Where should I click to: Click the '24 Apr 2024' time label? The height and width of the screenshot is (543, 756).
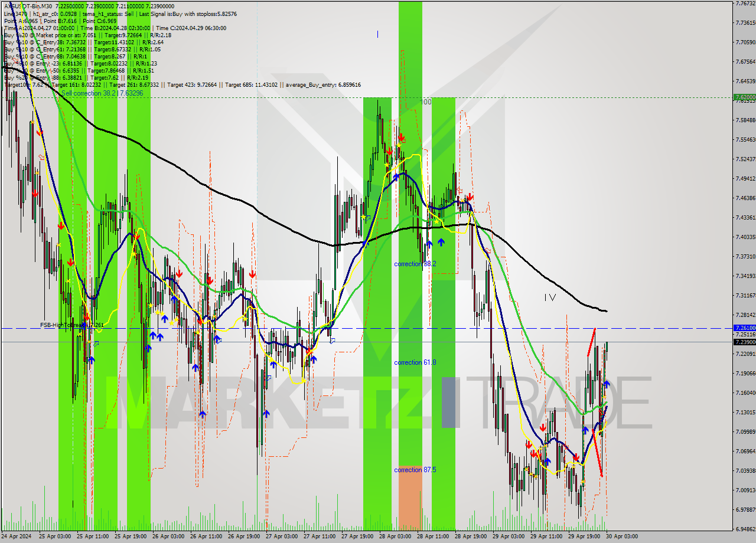17,537
